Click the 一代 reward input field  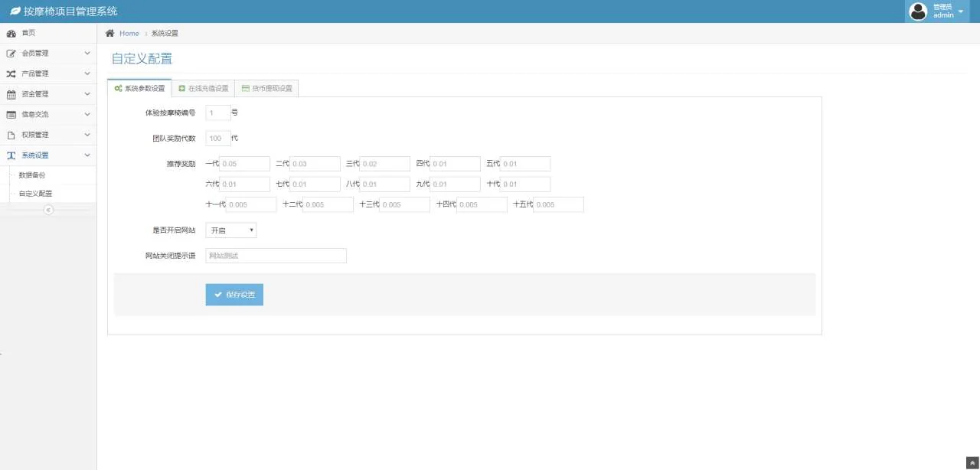[244, 164]
